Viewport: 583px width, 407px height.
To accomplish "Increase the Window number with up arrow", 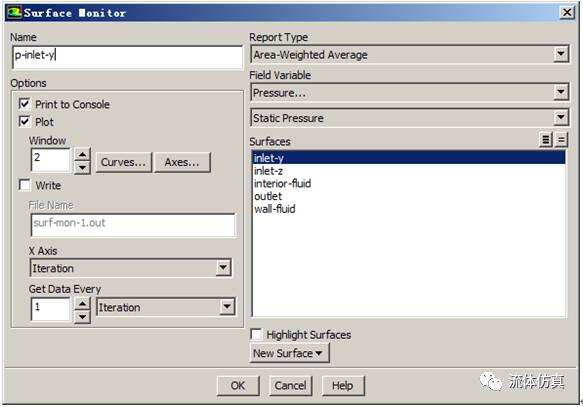I will coord(83,154).
